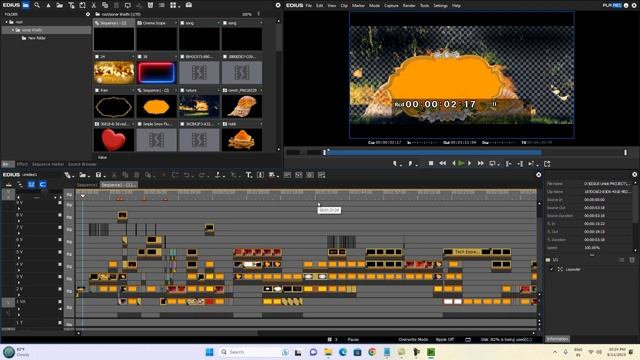The image size is (640, 360).
Task: Select the red heart clip thumbnail
Action: point(114,140)
